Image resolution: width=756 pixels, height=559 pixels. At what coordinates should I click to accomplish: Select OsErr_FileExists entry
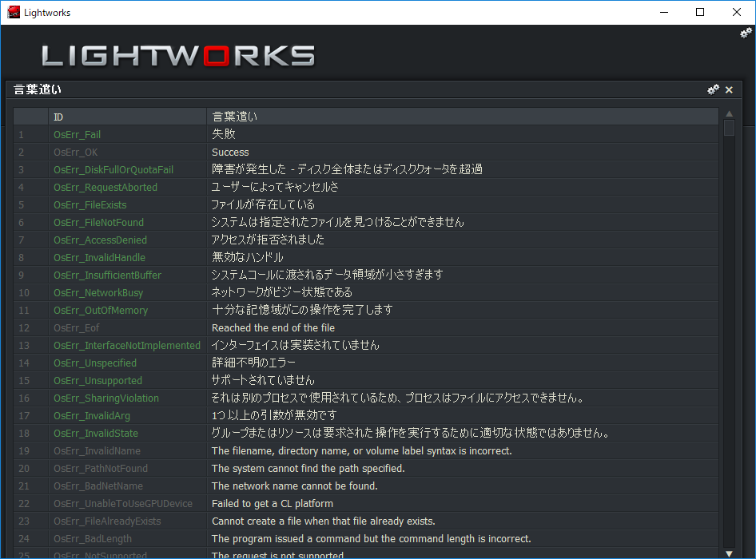point(127,204)
